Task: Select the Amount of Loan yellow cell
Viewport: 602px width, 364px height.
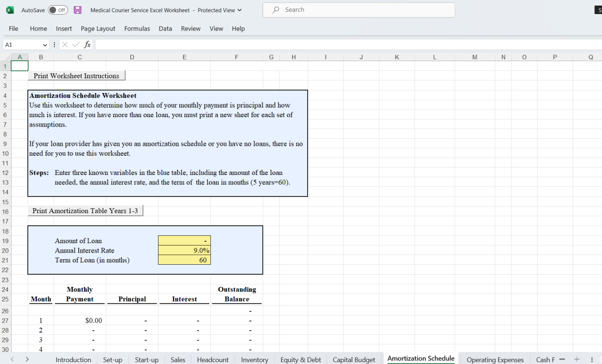Action: 184,241
